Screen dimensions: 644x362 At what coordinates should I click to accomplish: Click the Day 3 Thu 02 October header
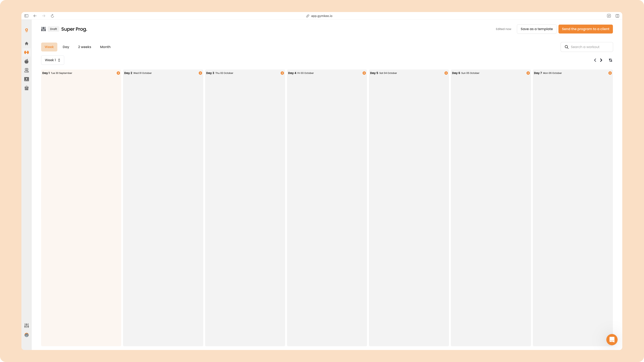(x=220, y=73)
